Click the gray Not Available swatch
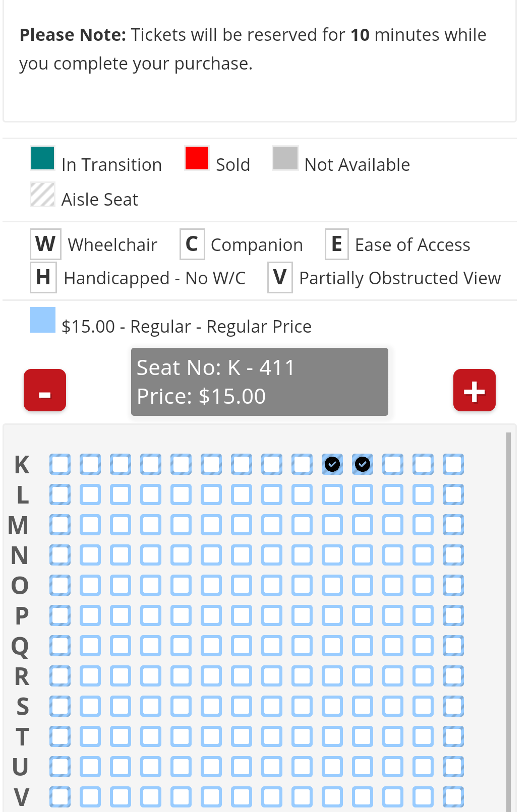 (285, 158)
